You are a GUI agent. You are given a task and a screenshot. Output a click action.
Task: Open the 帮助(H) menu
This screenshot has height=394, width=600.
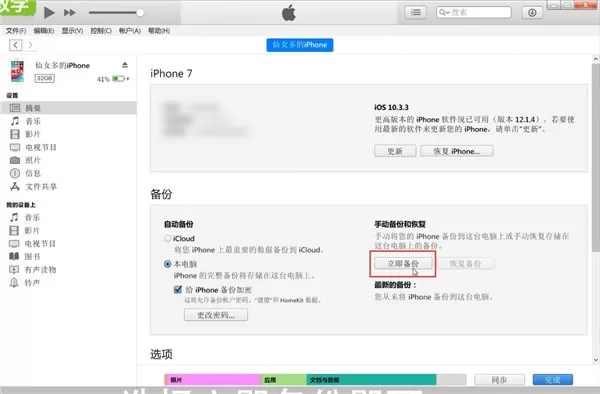tap(159, 31)
